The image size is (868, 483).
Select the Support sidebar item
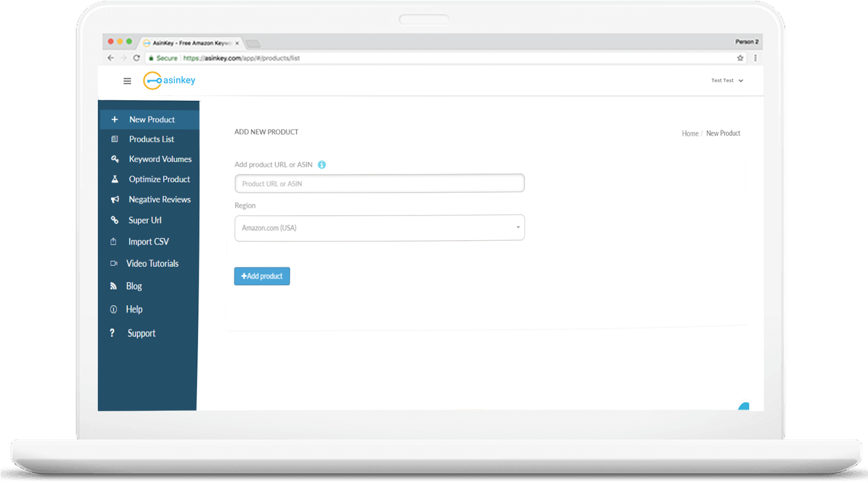click(141, 333)
